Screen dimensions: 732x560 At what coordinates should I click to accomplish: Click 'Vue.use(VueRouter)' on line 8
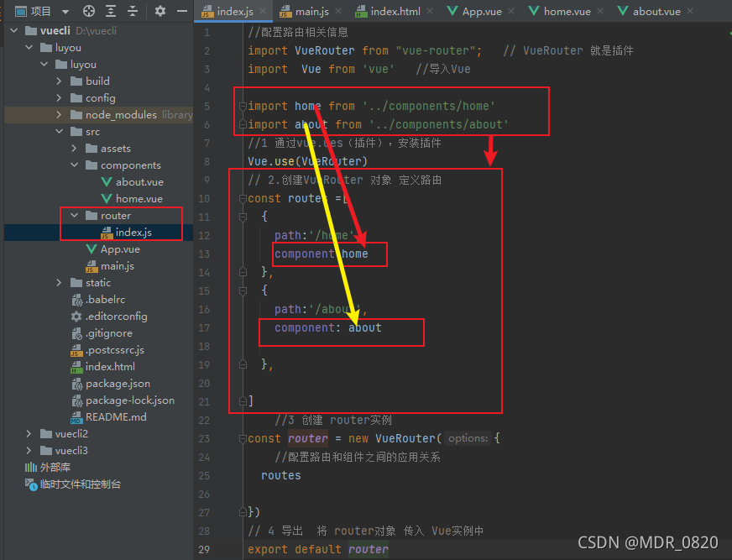pos(307,161)
